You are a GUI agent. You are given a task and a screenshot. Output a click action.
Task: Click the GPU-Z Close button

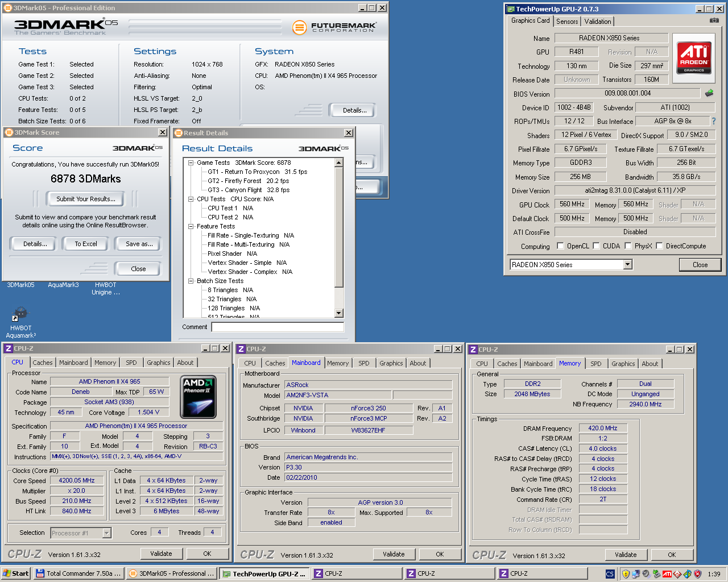tap(700, 264)
